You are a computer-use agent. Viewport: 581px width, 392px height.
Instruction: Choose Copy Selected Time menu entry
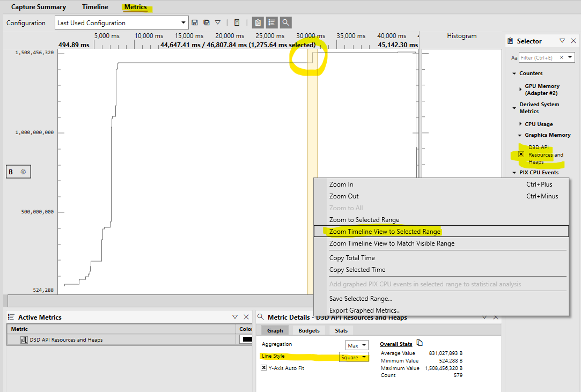[x=441, y=270]
